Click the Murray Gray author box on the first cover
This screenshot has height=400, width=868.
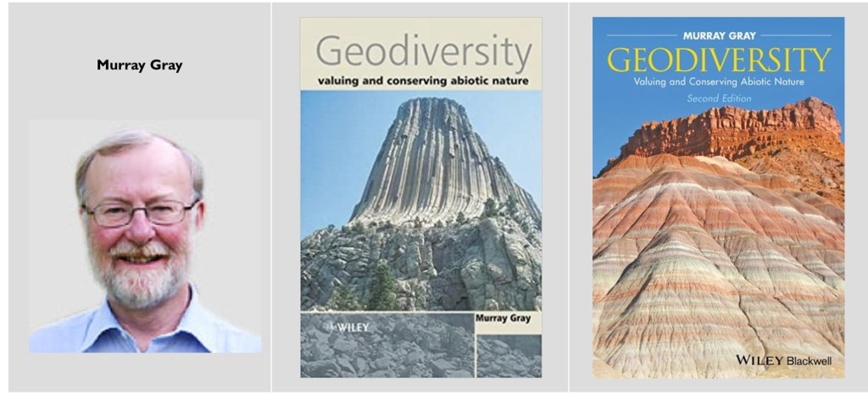[x=508, y=323]
